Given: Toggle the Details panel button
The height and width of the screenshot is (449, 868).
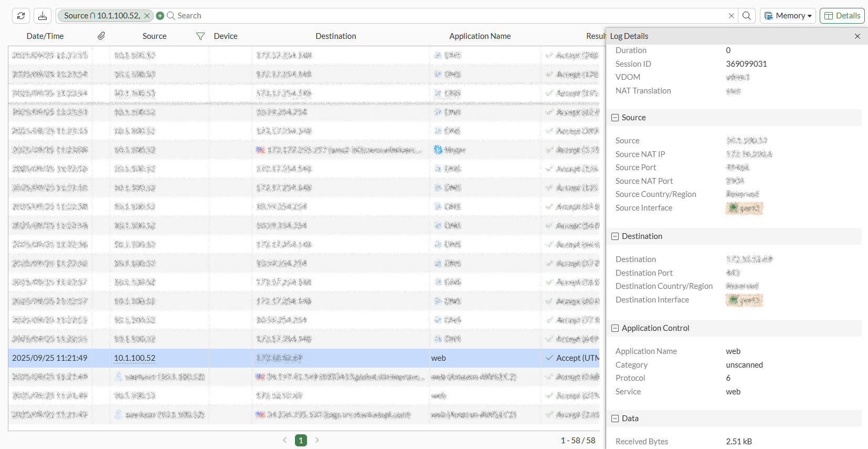Looking at the screenshot, I should 842,16.
